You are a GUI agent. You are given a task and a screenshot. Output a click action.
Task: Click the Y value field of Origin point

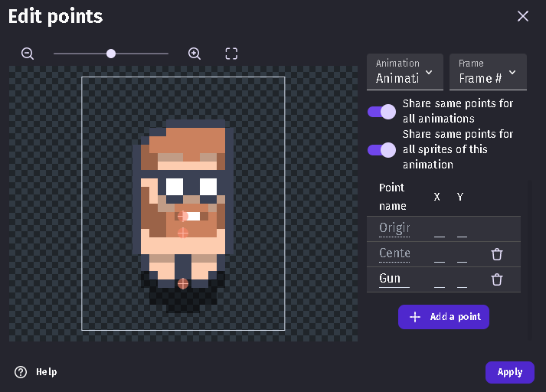click(x=463, y=230)
